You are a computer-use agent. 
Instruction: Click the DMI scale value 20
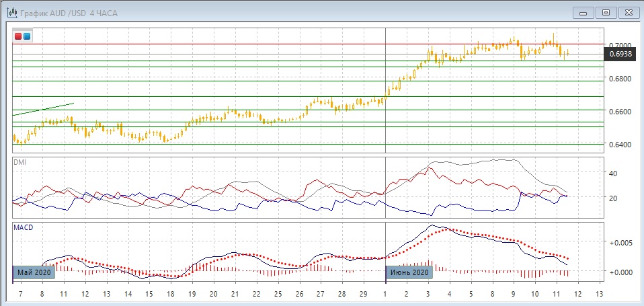613,198
